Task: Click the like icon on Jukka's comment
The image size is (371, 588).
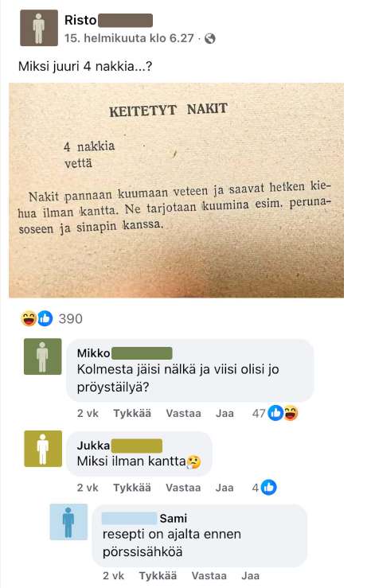Action: click(268, 487)
